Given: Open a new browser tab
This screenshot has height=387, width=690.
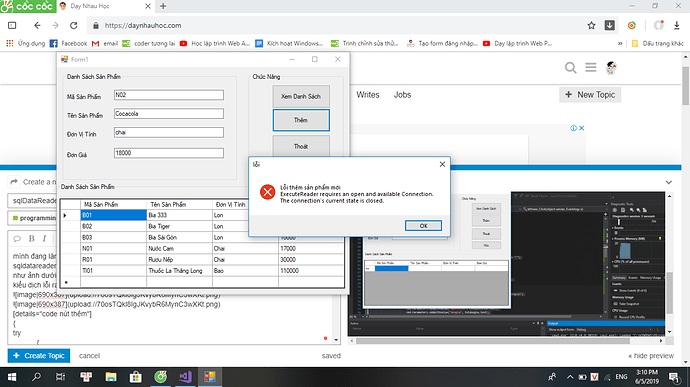Looking at the screenshot, I should tap(163, 6).
